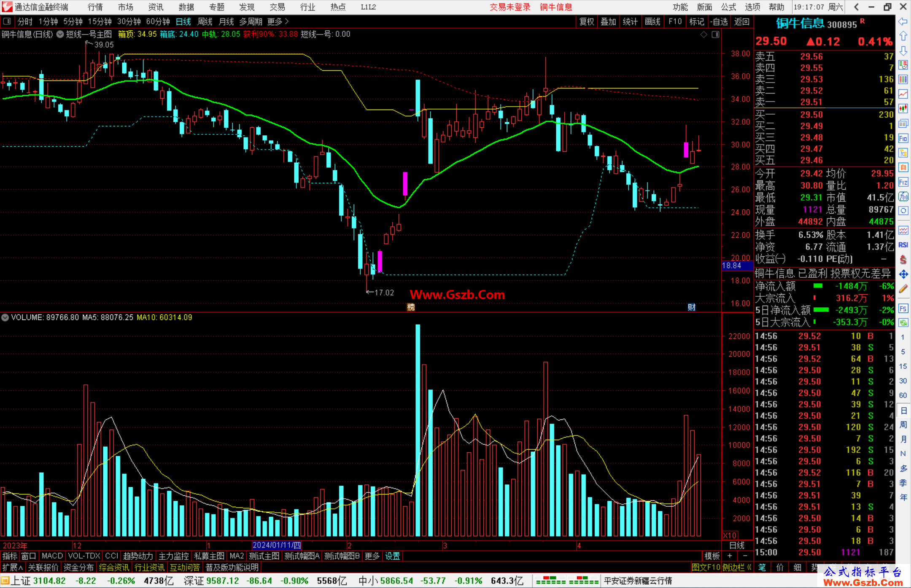
Task: Click the wave-lines indicator icon in sidebar
Action: pyautogui.click(x=903, y=230)
